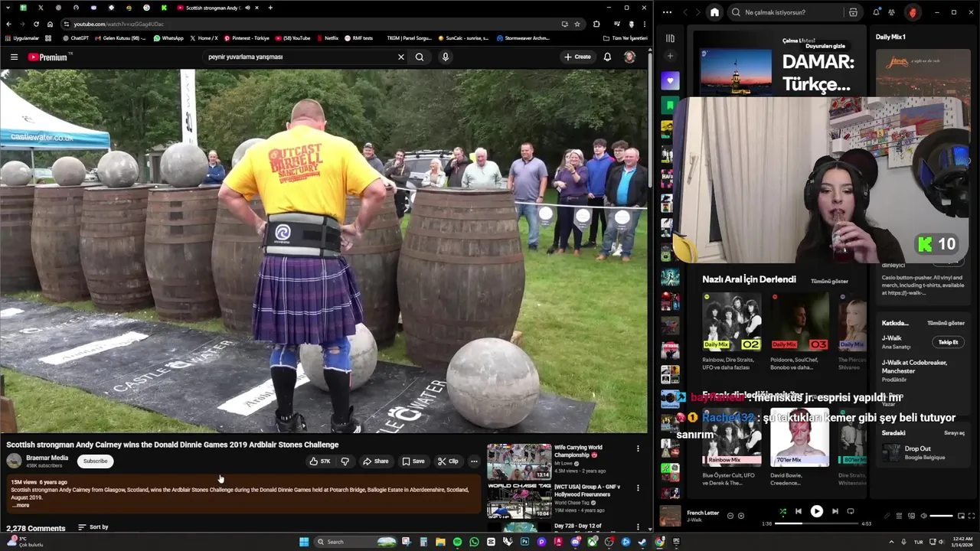Screen dimensions: 980x551
Task: Open Tüm Yer İşaretleri bookmarks folder
Action: tap(625, 37)
